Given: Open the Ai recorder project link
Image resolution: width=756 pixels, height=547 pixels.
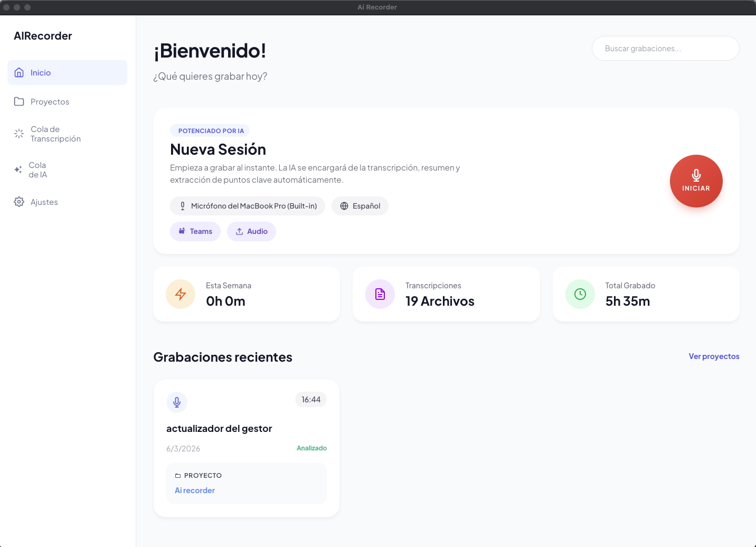Looking at the screenshot, I should point(194,490).
